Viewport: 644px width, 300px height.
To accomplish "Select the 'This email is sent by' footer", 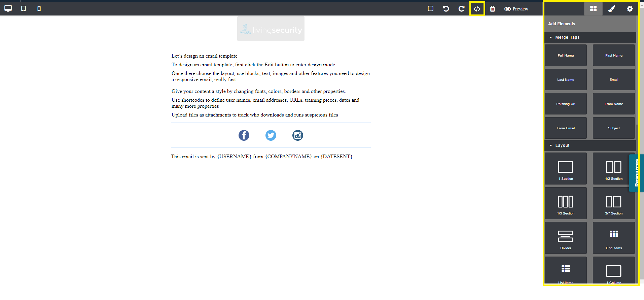I will pyautogui.click(x=261, y=157).
